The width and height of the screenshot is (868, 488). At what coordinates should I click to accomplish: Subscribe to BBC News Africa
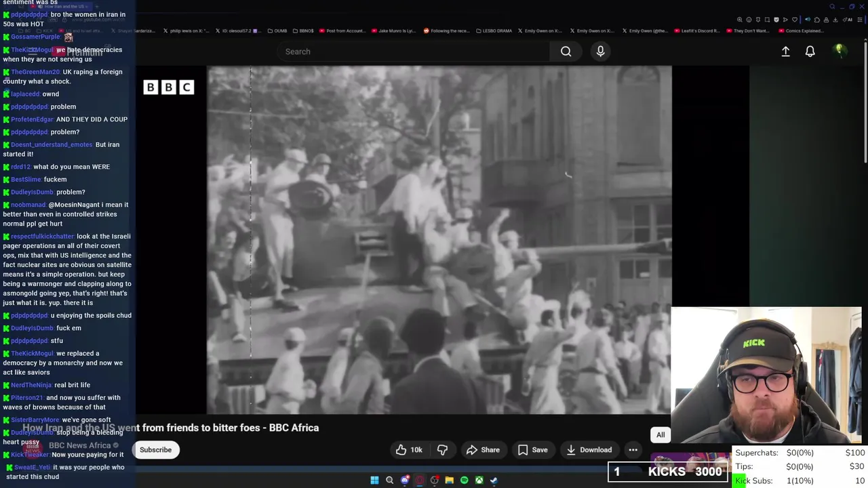coord(156,449)
